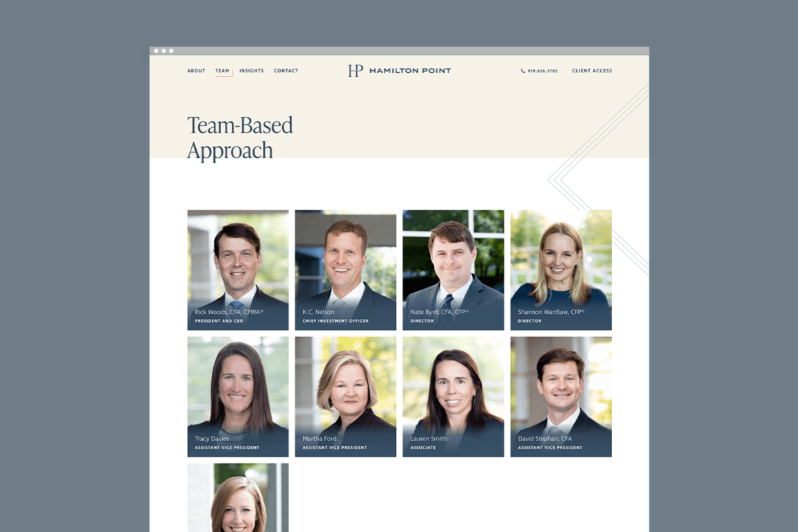Screen dimensions: 798x532
Task: Click the phone handset icon
Action: 523,70
